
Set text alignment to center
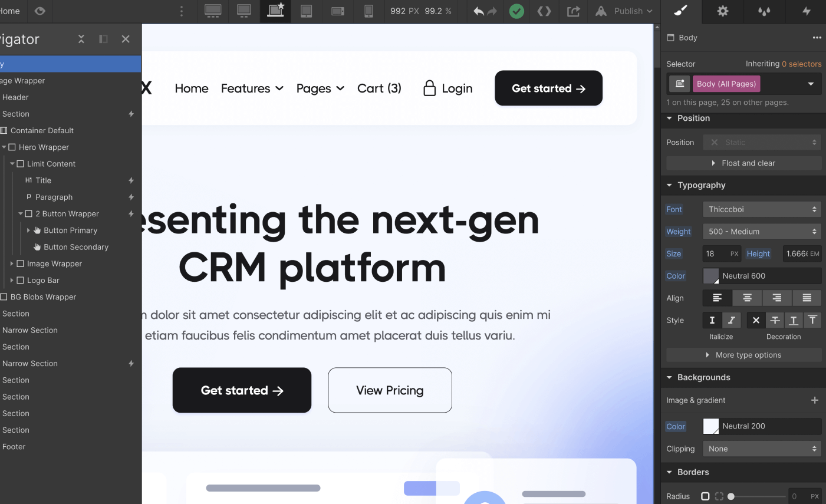pyautogui.click(x=747, y=298)
